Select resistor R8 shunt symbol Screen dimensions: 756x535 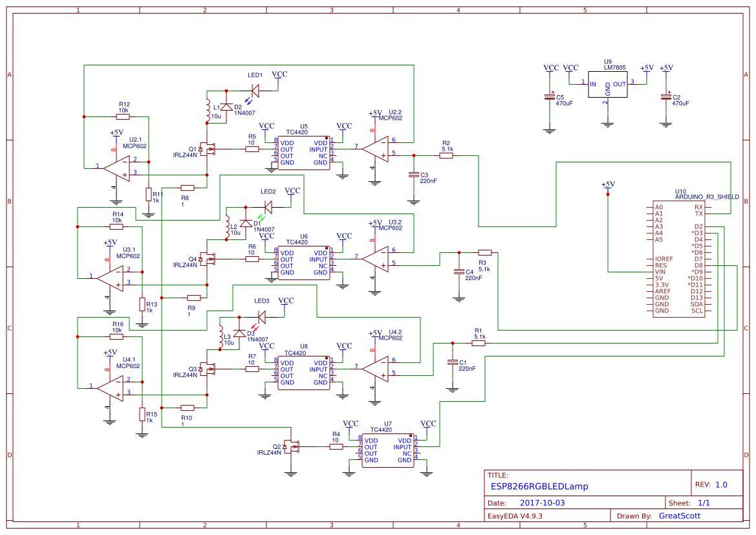pyautogui.click(x=188, y=188)
